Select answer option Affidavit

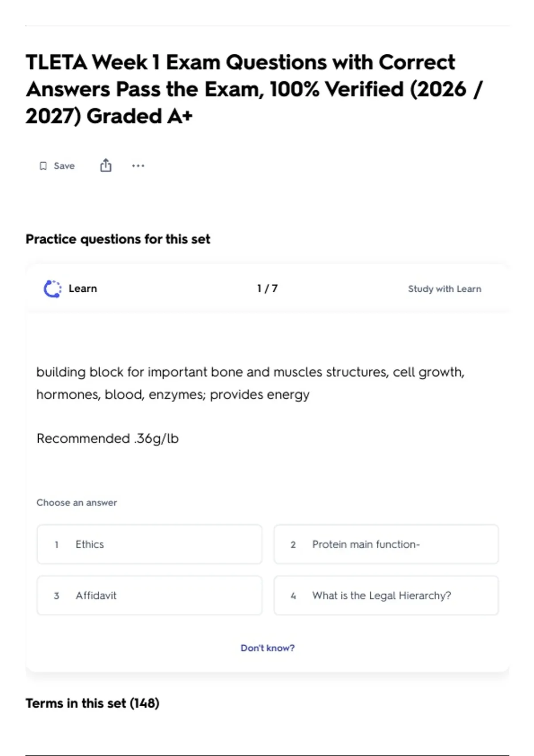[x=150, y=595]
